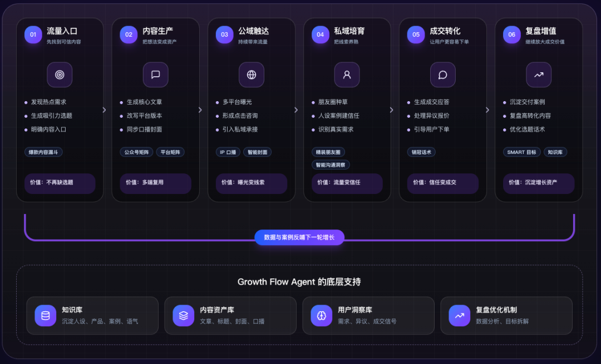Click the 价值：曝光变线索 box
Viewport: 601px width, 364px height.
tap(252, 183)
